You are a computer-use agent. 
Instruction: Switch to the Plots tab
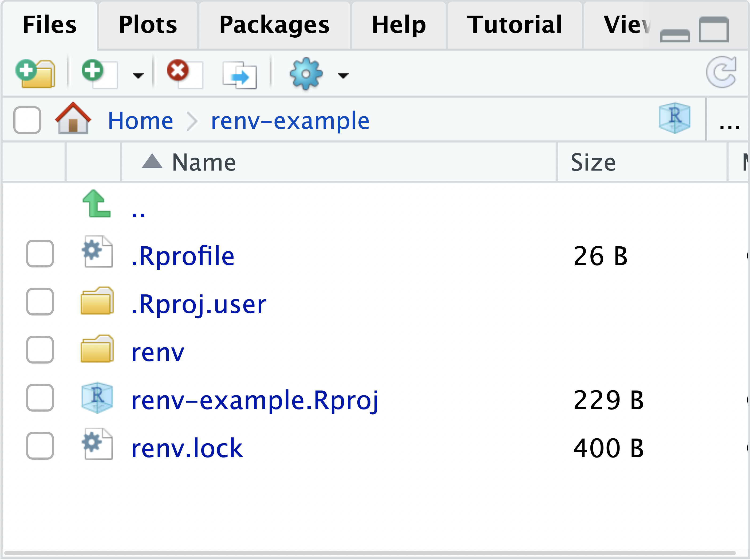coord(148,25)
